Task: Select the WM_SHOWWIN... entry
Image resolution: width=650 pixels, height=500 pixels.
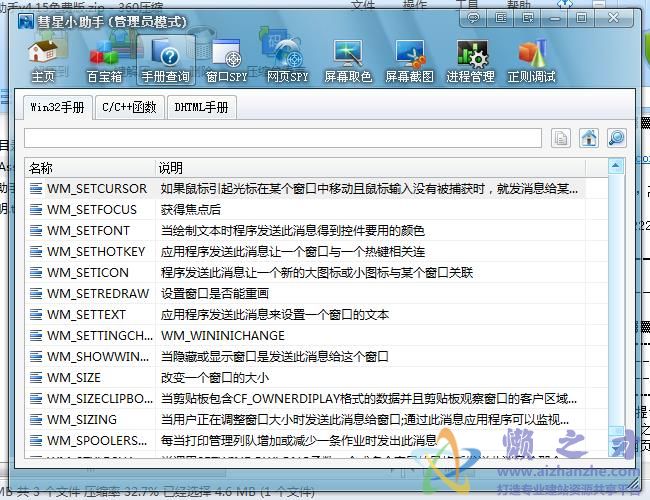Action: 98,357
